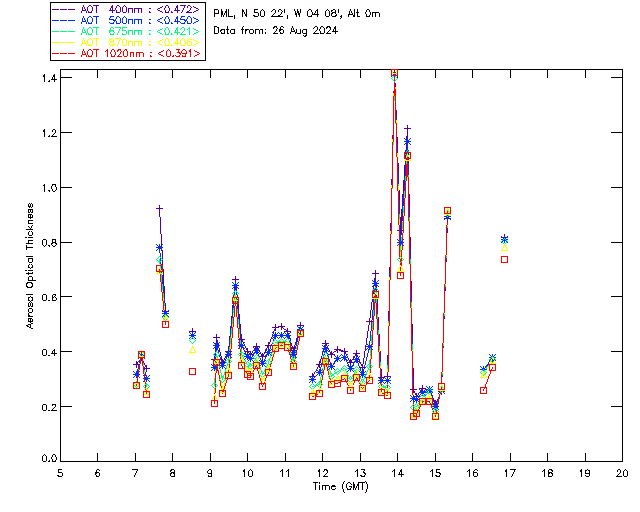The height and width of the screenshot is (512, 640).
Task: Click the y-axis label 0.6
Action: 49,297
